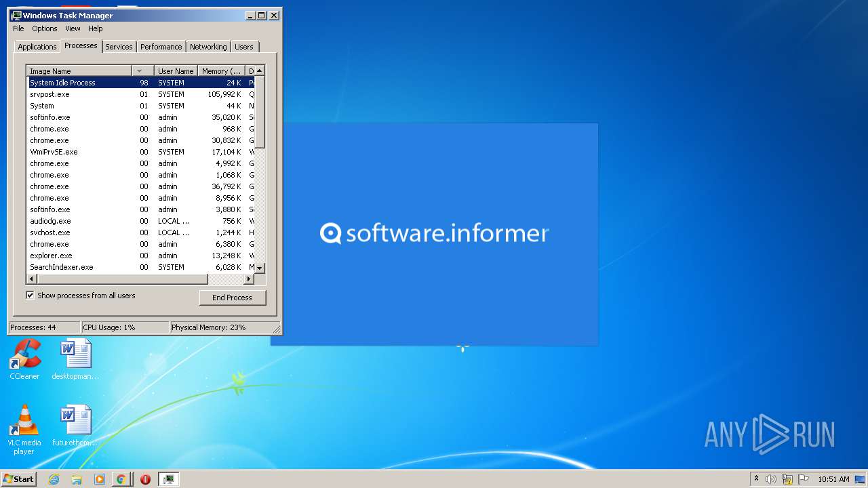Open the Options menu
This screenshot has width=868, height=488.
tap(45, 28)
